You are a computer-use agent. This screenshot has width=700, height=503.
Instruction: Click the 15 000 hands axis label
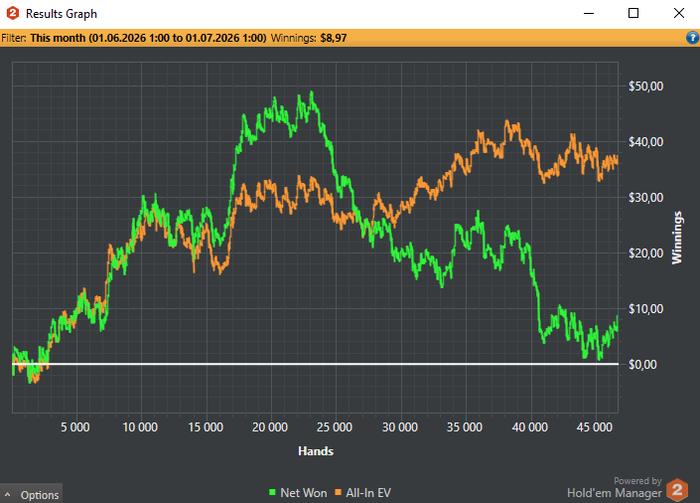[205, 427]
